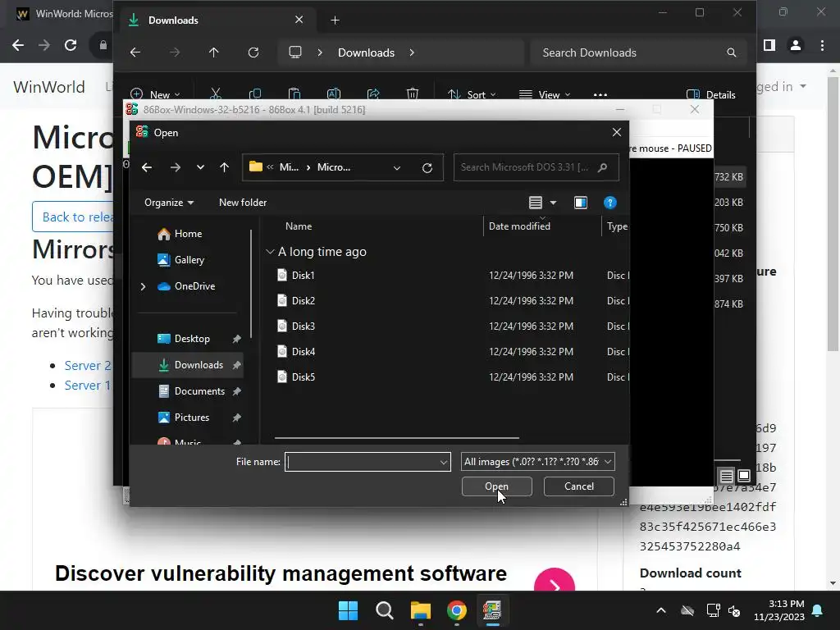Sort files by the Name column
This screenshot has width=840, height=630.
[x=299, y=226]
